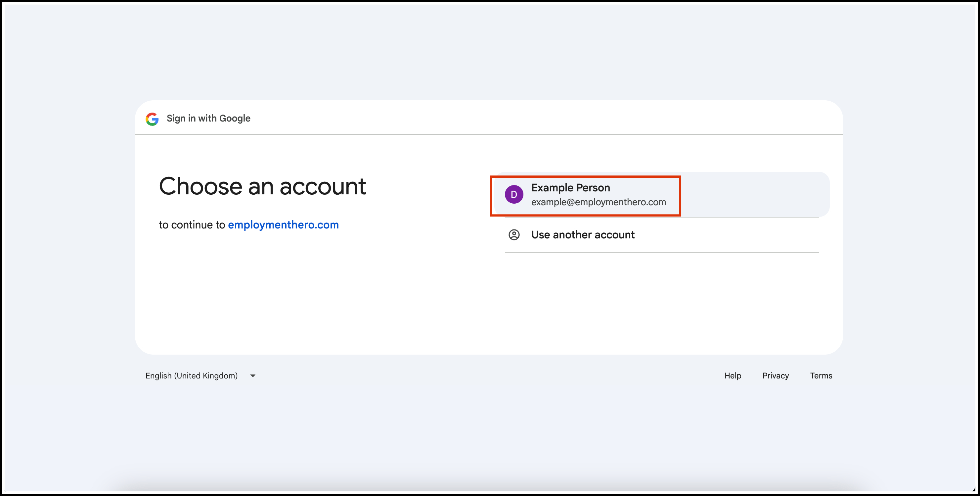Open the English (United Kingdom) language selector
This screenshot has height=496, width=980.
click(191, 376)
